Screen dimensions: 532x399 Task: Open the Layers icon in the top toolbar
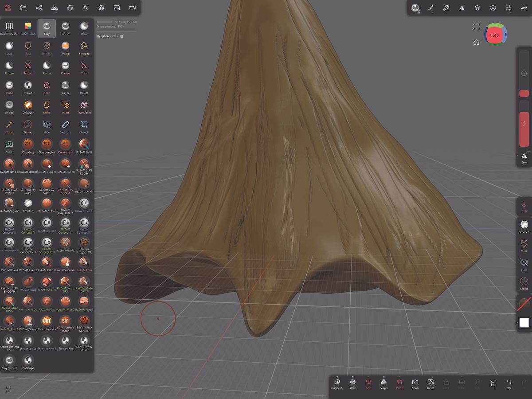click(477, 8)
